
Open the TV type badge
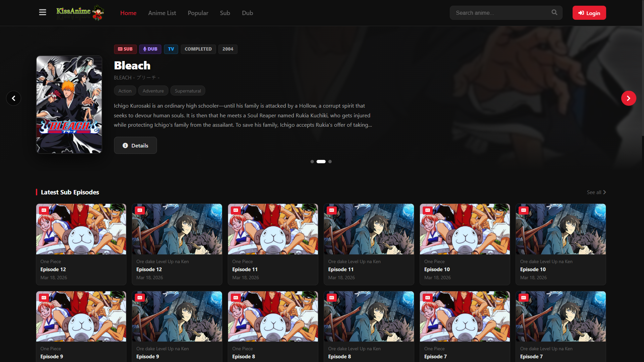(x=171, y=49)
